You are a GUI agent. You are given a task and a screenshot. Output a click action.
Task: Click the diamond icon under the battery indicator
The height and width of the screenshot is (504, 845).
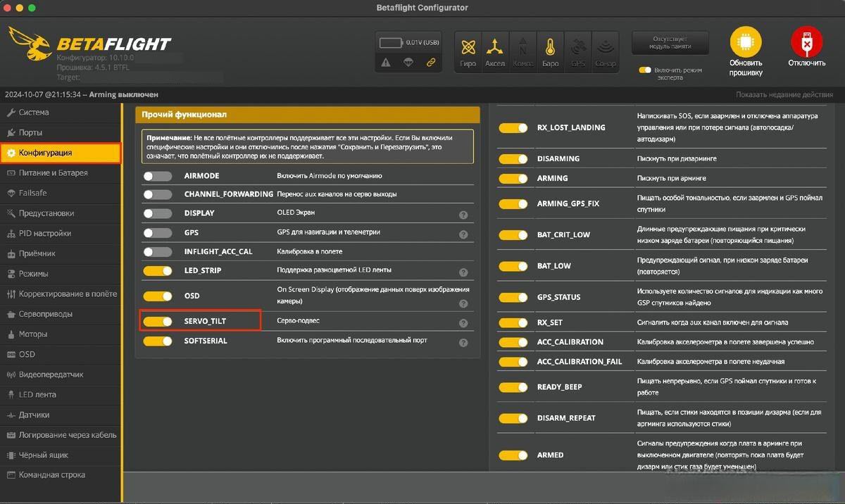click(408, 63)
